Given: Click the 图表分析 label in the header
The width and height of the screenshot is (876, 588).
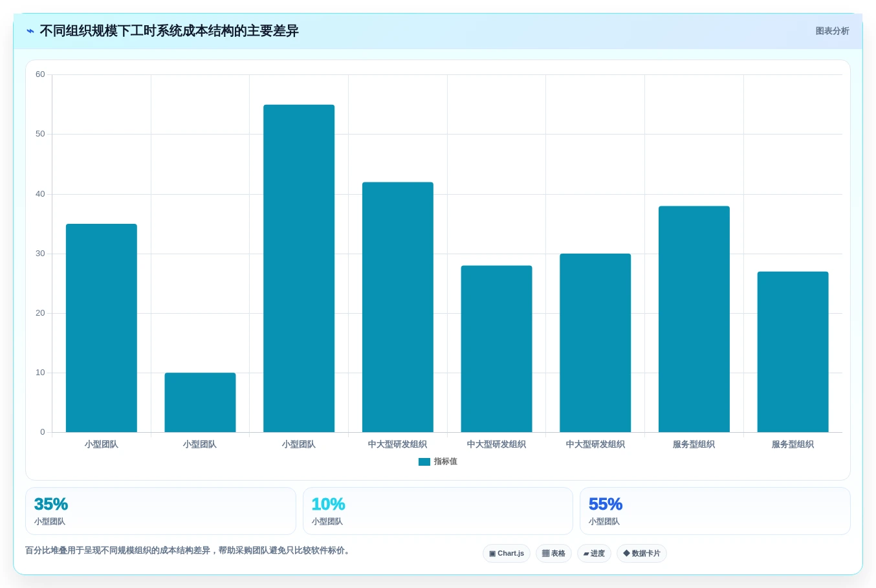Looking at the screenshot, I should (x=832, y=31).
